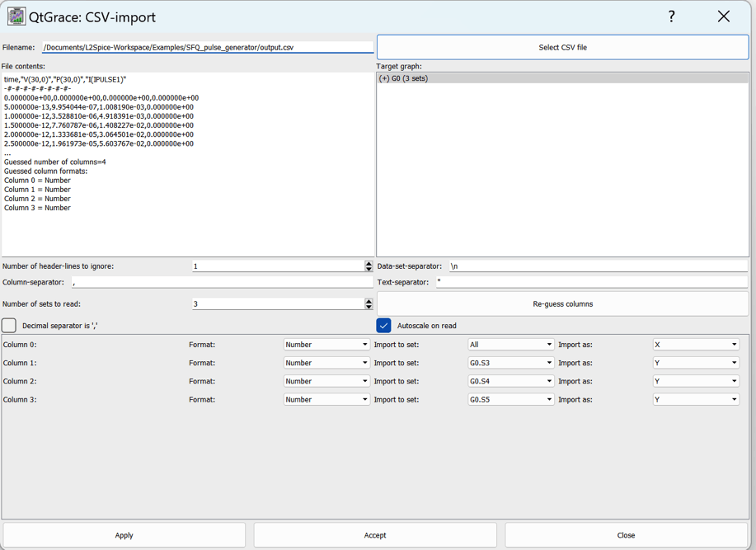
Task: Click the QtGrace application icon in title bar
Action: 16,16
